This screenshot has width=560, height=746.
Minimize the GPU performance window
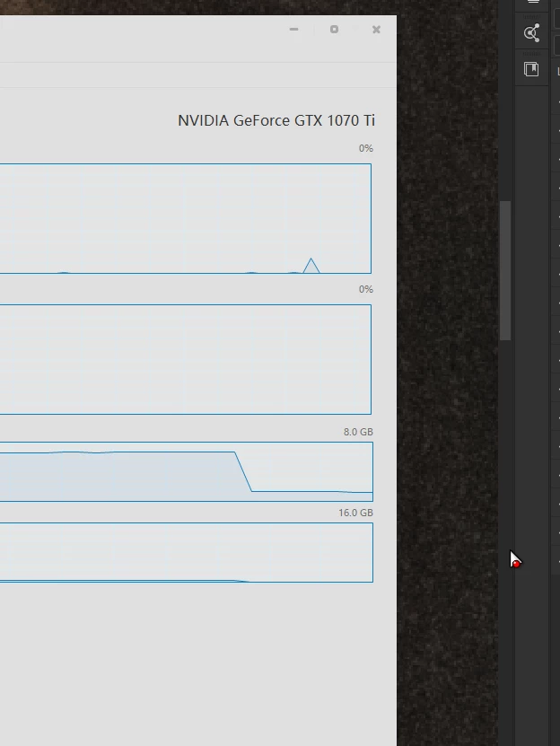[293, 30]
